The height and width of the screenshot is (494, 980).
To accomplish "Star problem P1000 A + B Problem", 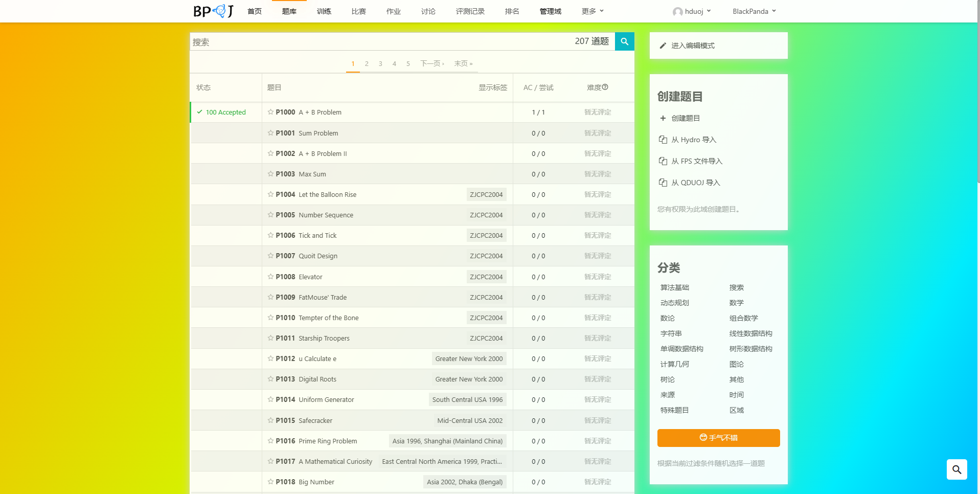I will pos(270,111).
